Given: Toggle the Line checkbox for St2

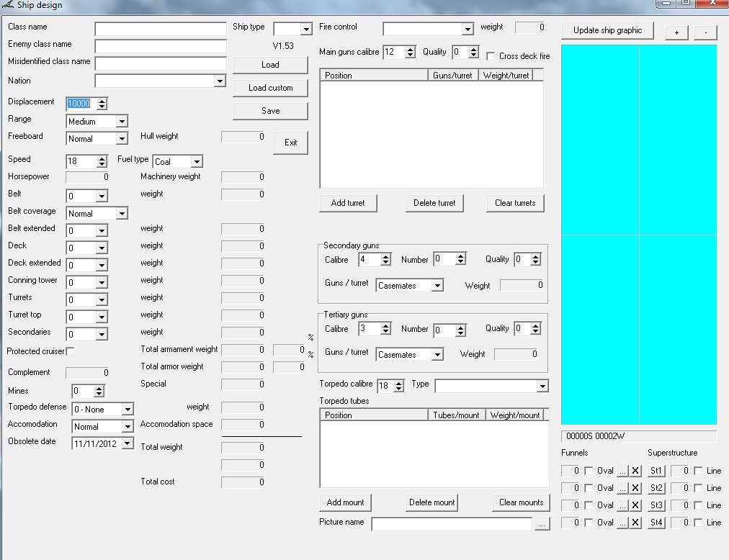Looking at the screenshot, I should tap(698, 488).
